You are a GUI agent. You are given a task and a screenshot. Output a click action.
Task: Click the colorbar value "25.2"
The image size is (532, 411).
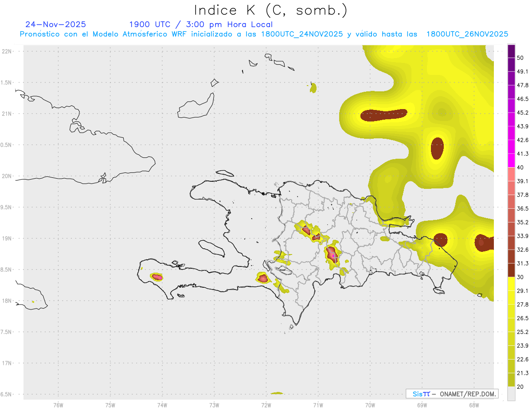click(x=523, y=332)
